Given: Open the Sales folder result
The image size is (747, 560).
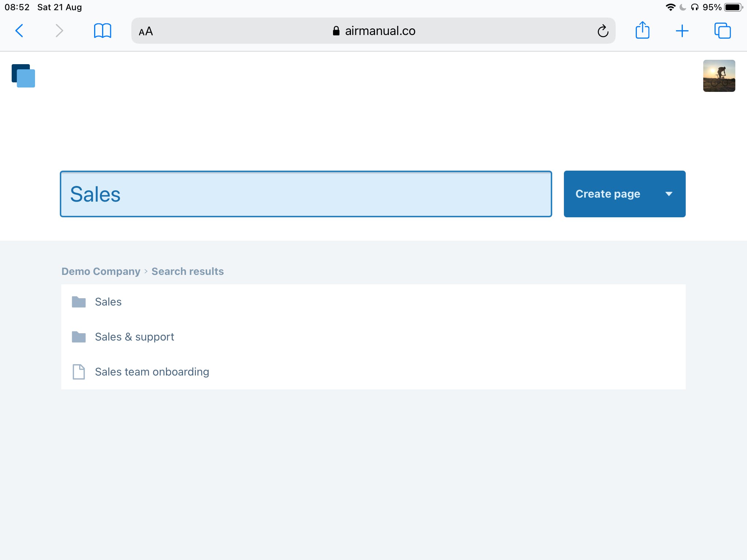Looking at the screenshot, I should (x=108, y=302).
